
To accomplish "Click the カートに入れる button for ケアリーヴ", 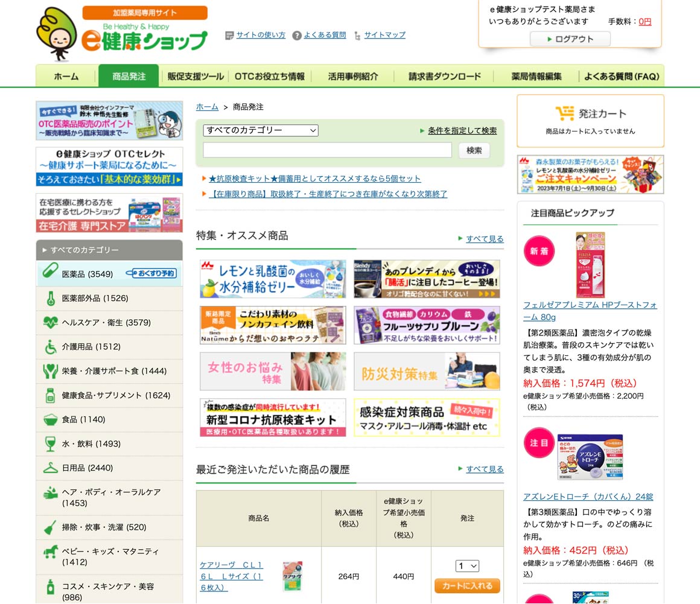I will 467,586.
